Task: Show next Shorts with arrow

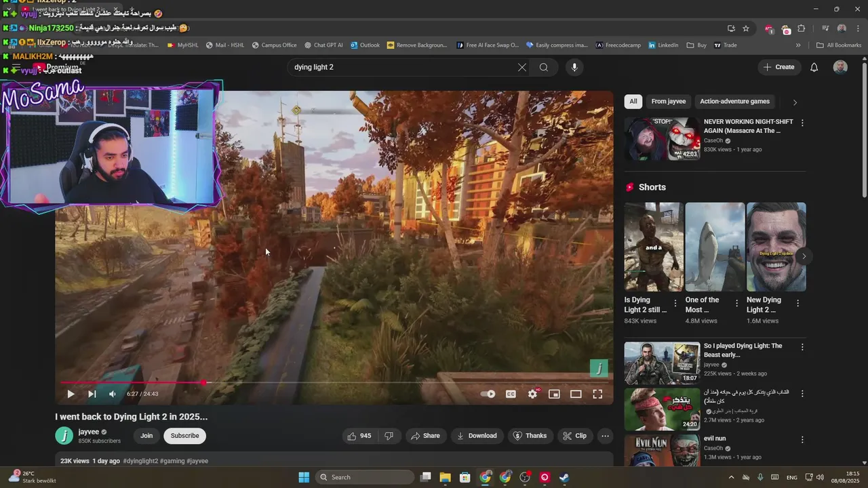Action: coord(804,256)
